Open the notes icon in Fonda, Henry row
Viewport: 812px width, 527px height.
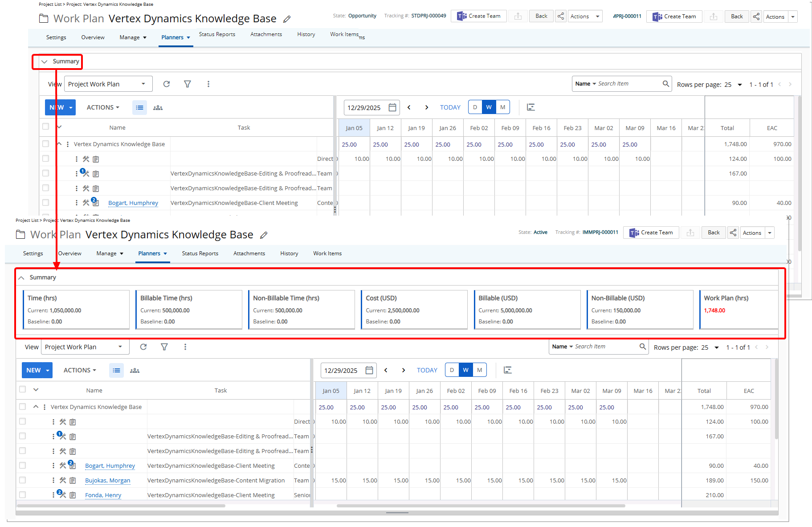[x=73, y=495]
